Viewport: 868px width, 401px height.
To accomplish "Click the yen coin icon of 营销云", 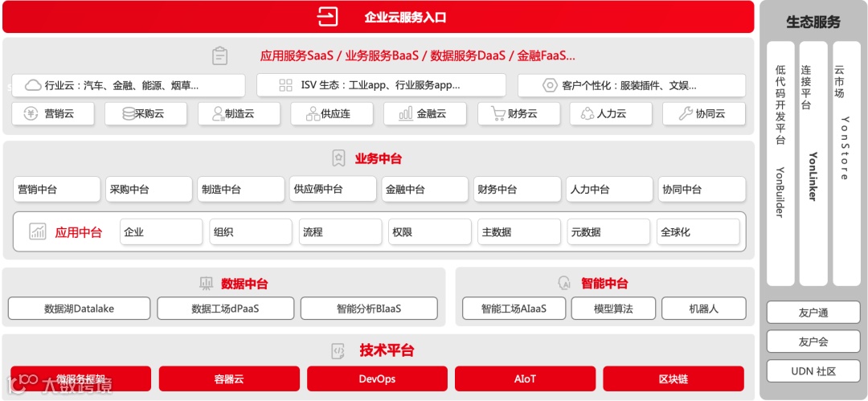I will (x=31, y=114).
